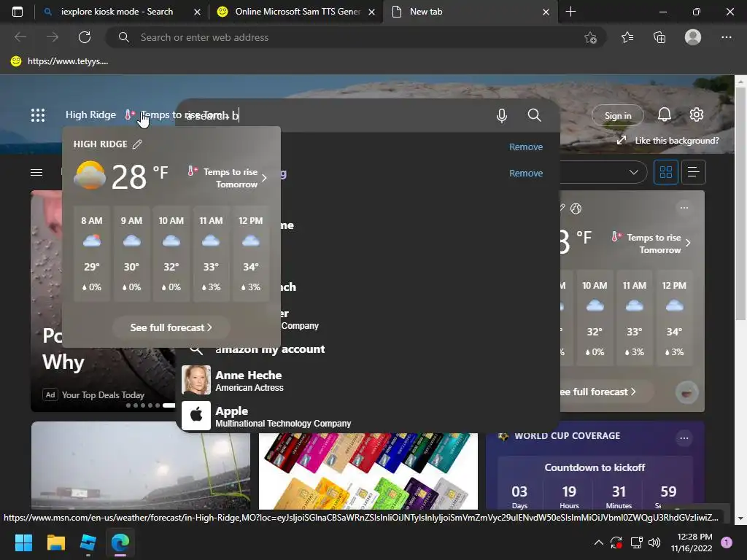
Task: Open Edge Settings and more menu
Action: (727, 37)
